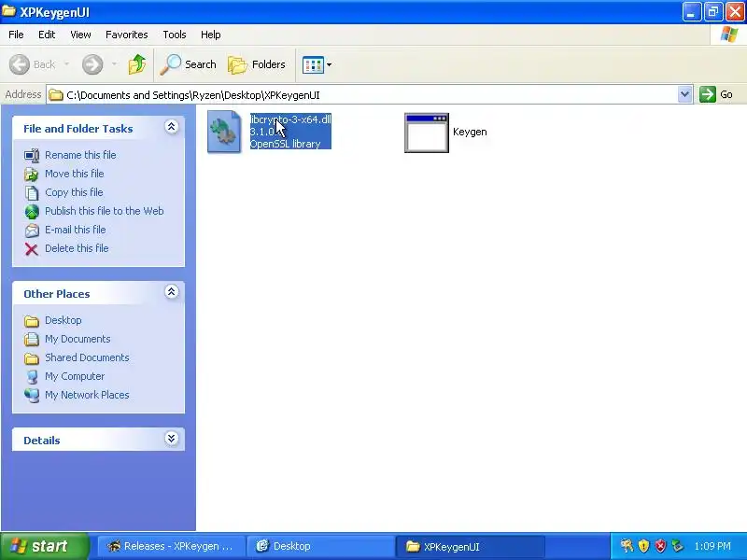This screenshot has height=560, width=747.
Task: Click the red security shield tray icon
Action: tap(660, 546)
